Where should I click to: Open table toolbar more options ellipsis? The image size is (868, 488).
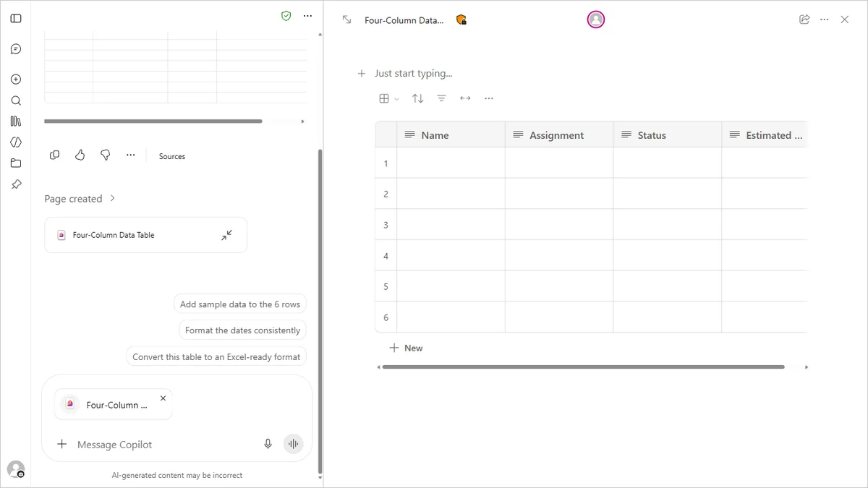point(489,98)
